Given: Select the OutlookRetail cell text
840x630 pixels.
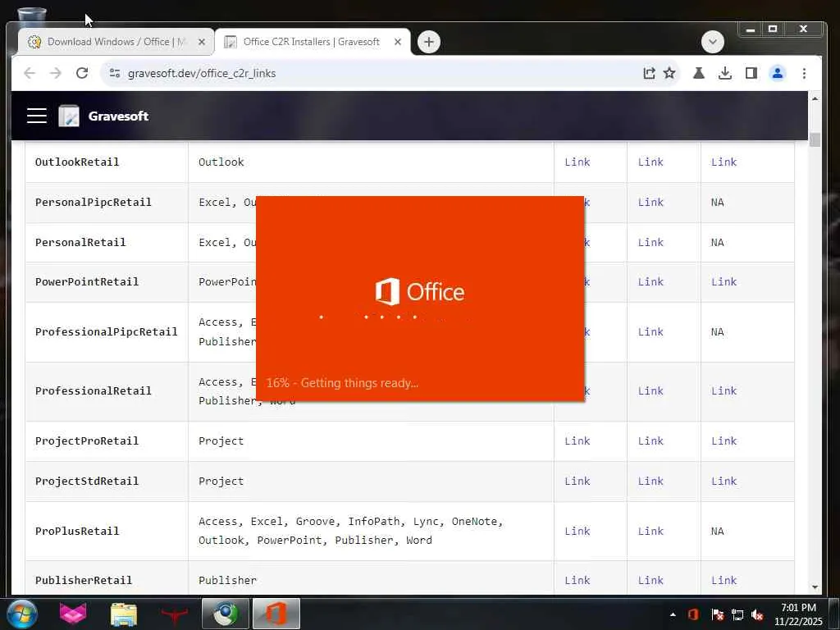Looking at the screenshot, I should click(x=77, y=162).
